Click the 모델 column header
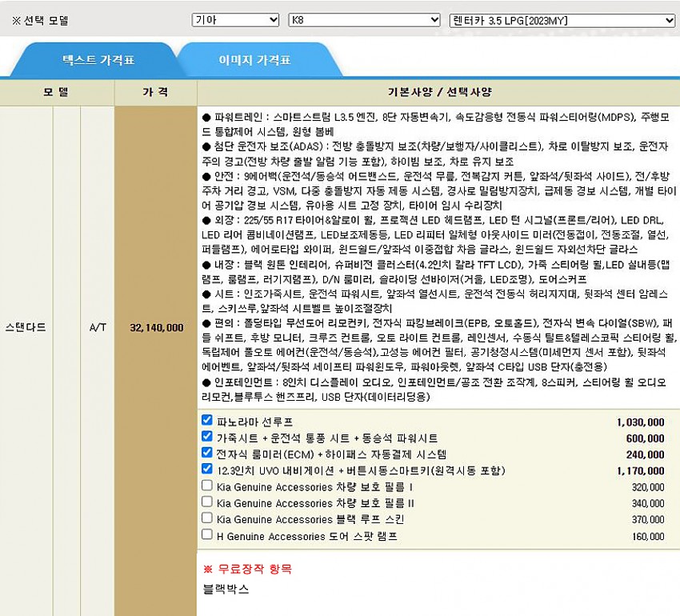Screen dimensions: 680x616 point(56,92)
